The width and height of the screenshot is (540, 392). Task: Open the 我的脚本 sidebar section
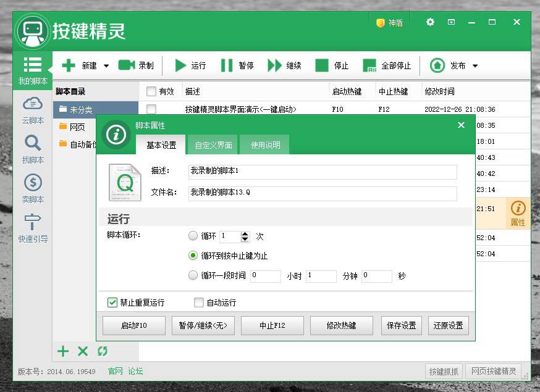pyautogui.click(x=33, y=70)
